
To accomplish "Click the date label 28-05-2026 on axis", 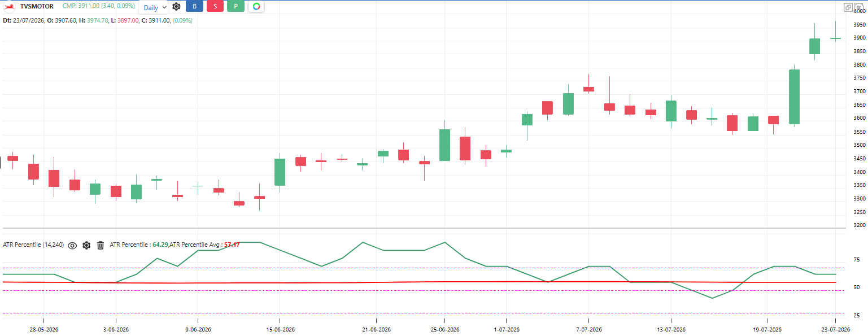I will 43,329.
